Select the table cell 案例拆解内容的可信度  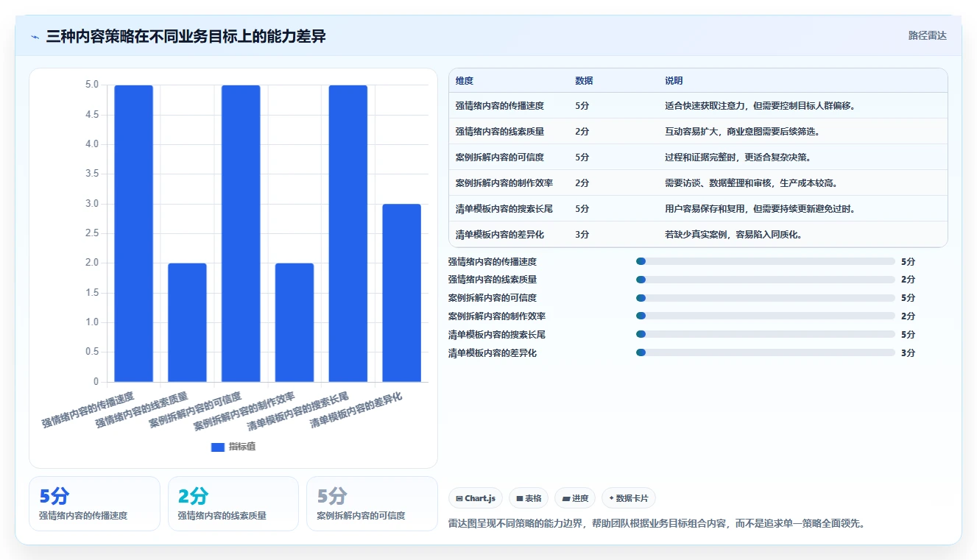[500, 157]
